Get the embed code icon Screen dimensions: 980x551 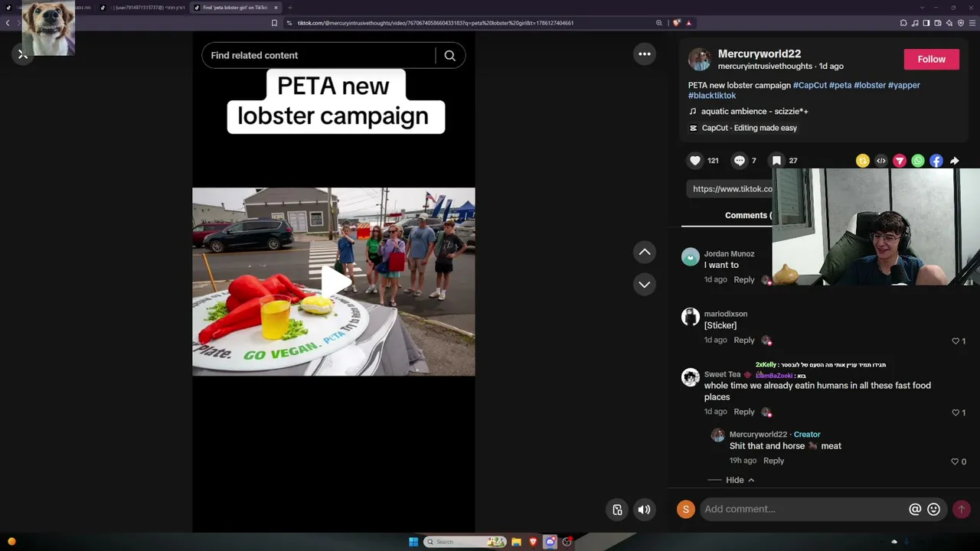(881, 161)
